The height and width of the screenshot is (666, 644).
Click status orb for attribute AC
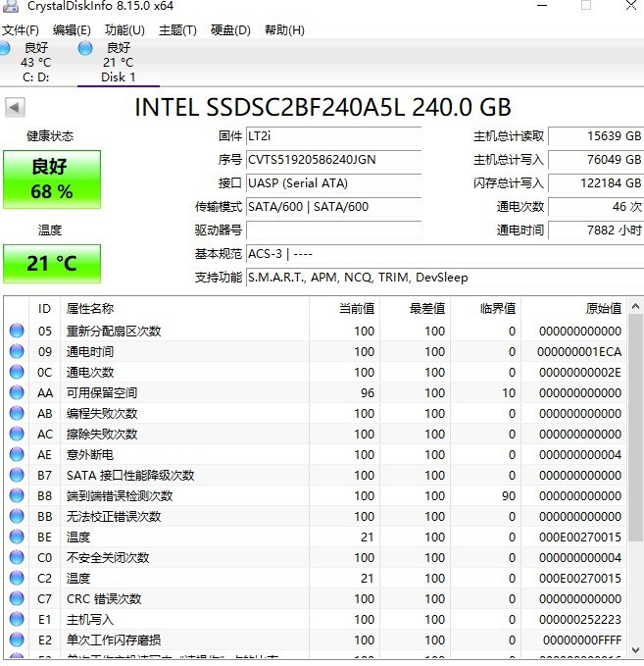pos(17,435)
